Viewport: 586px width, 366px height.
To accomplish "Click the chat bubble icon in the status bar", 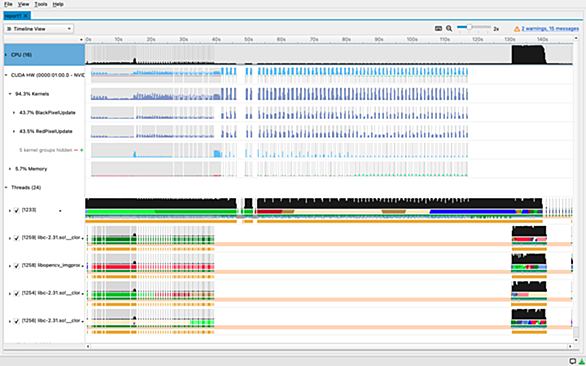I will [573, 361].
